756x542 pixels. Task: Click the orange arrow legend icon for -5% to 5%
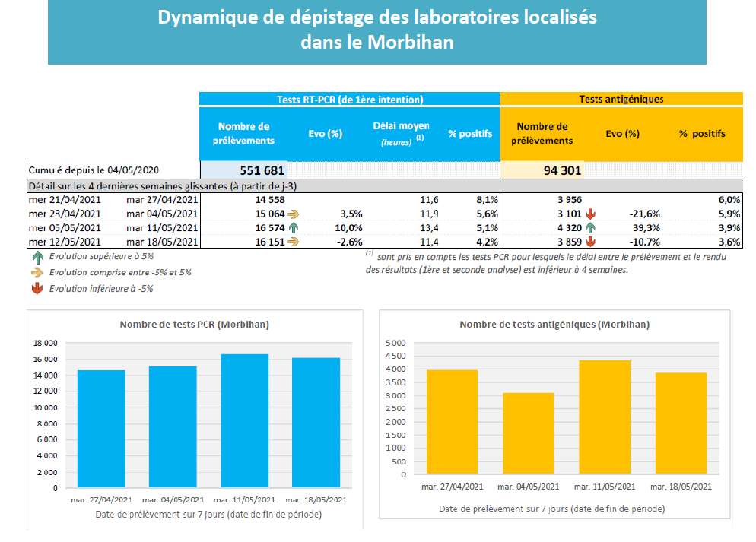pos(37,272)
